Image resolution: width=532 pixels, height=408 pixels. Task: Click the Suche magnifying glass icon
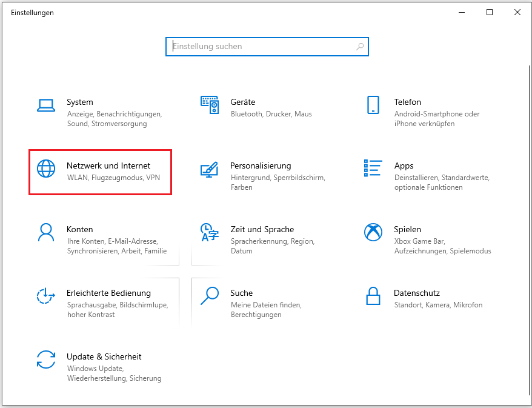click(209, 296)
